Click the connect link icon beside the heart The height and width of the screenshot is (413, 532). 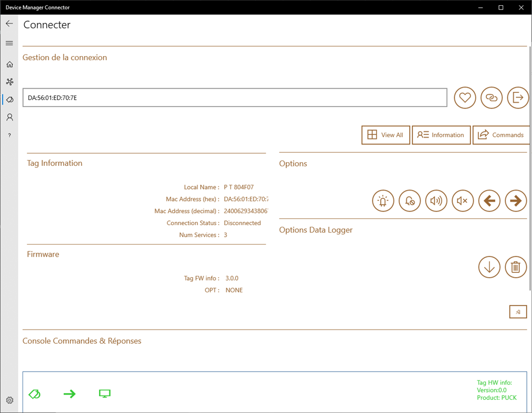click(491, 98)
